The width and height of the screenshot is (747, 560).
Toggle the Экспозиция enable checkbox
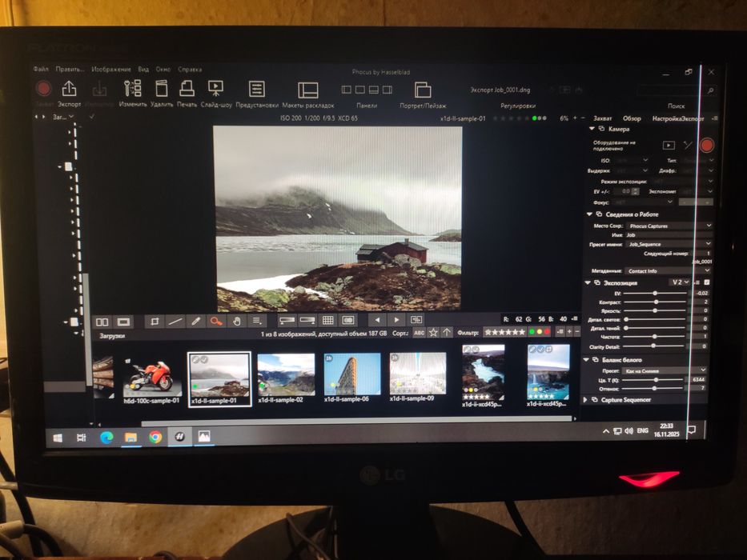click(x=706, y=282)
